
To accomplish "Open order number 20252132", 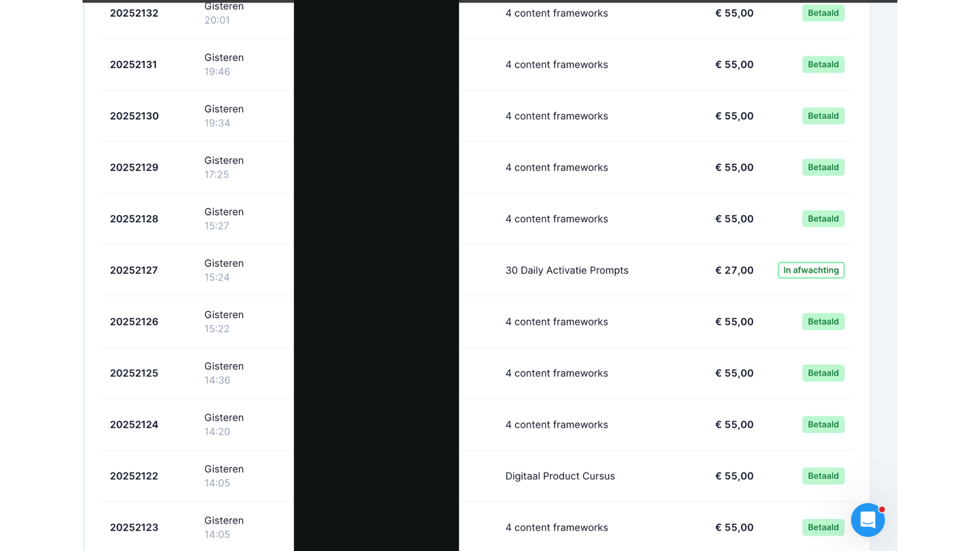I will pos(134,13).
